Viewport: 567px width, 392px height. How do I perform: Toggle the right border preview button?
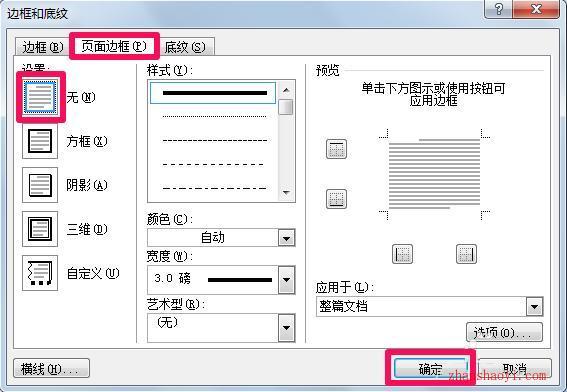pyautogui.click(x=466, y=254)
